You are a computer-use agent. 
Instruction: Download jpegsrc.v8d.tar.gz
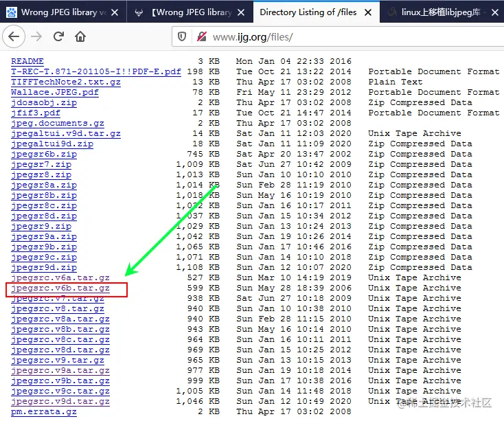pos(60,350)
